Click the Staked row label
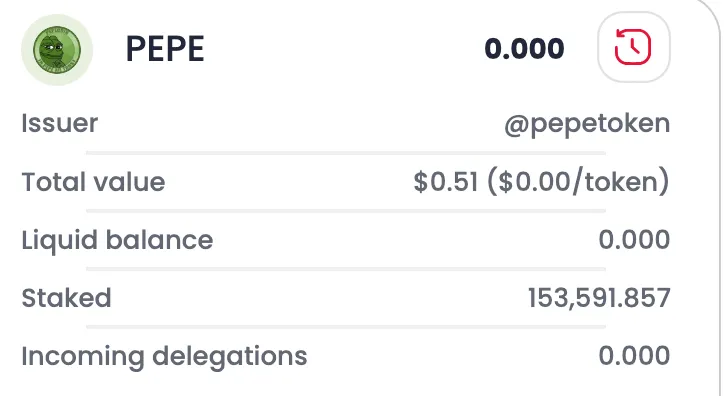 coord(66,298)
